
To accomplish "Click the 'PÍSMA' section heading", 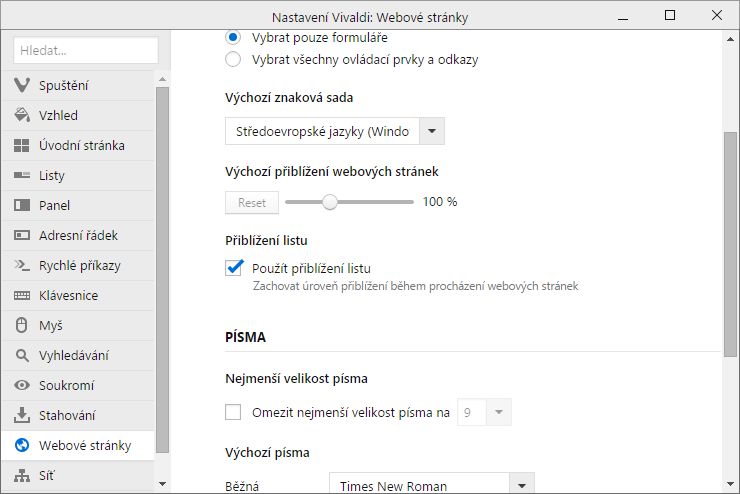I will point(245,337).
